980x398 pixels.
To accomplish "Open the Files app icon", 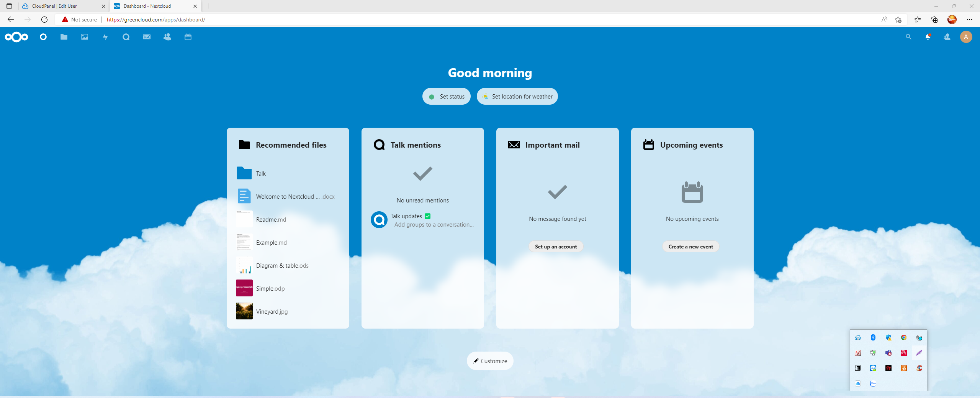I will coord(64,37).
